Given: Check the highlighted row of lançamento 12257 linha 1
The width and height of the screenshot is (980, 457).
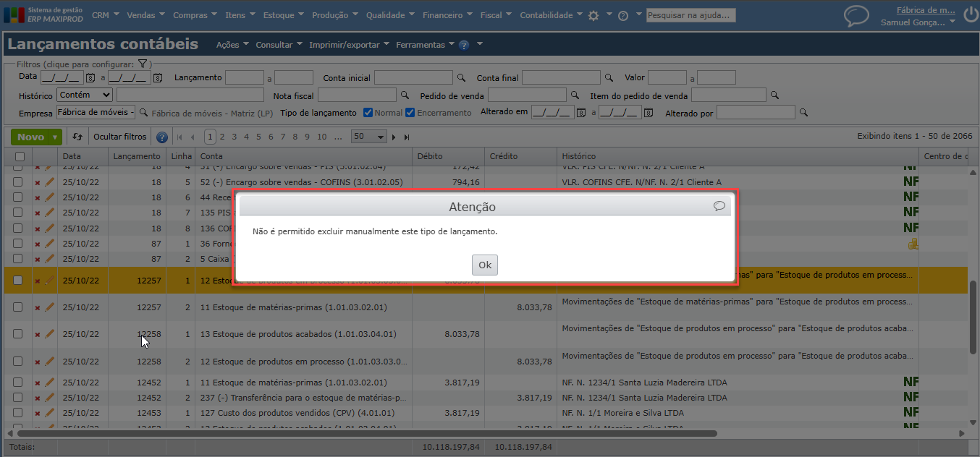Looking at the screenshot, I should coord(17,281).
